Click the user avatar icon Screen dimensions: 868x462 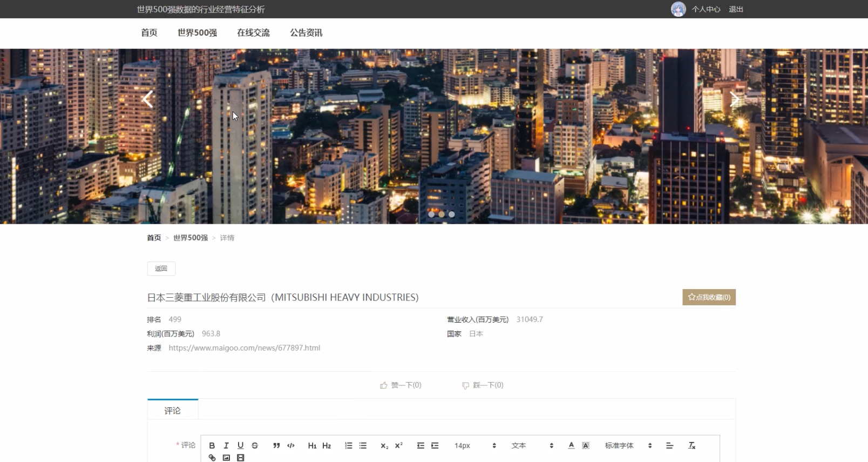pyautogui.click(x=679, y=9)
